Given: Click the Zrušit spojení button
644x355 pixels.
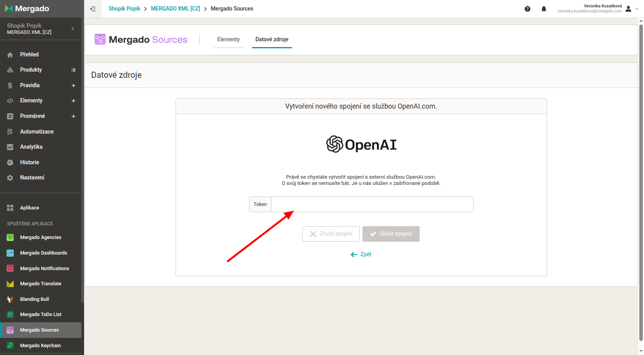Looking at the screenshot, I should [331, 234].
